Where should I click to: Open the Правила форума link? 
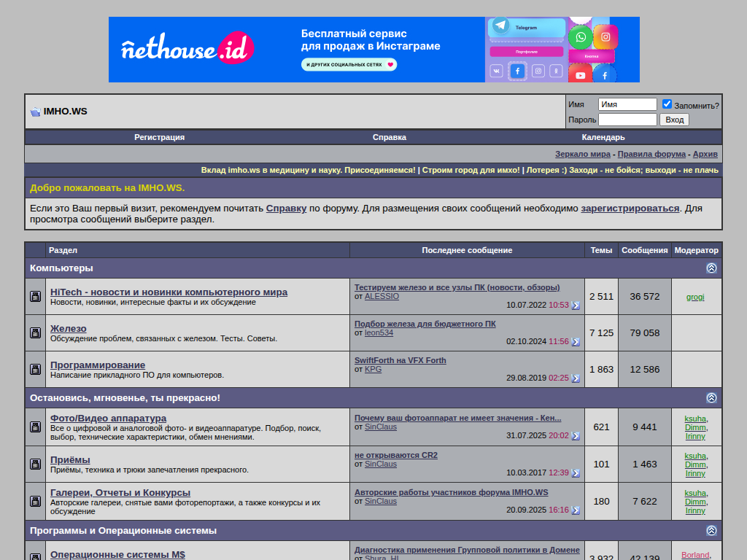click(x=651, y=154)
